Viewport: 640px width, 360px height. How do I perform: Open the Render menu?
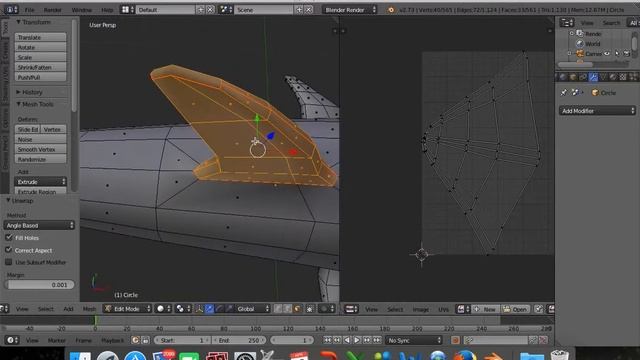tap(52, 10)
